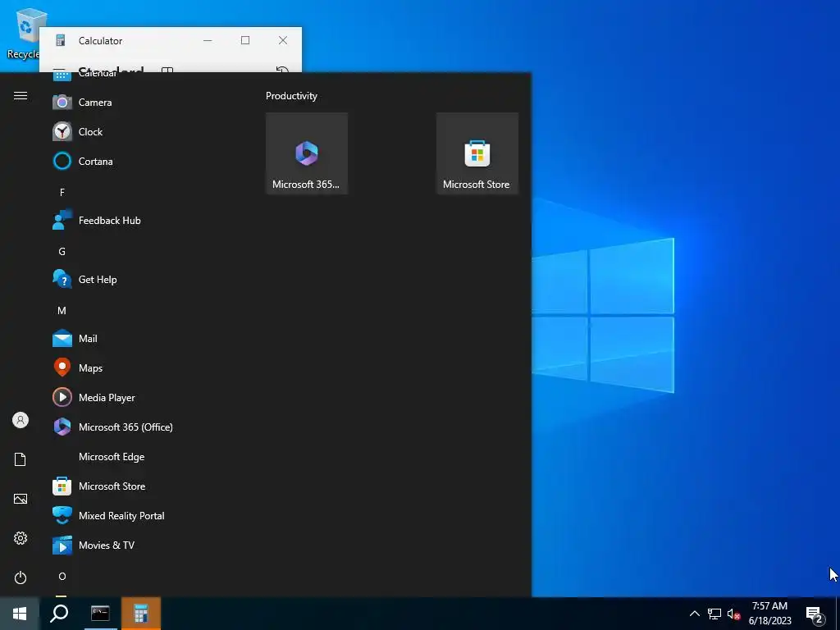The width and height of the screenshot is (840, 630).
Task: Jump to letter O section header
Action: point(62,577)
